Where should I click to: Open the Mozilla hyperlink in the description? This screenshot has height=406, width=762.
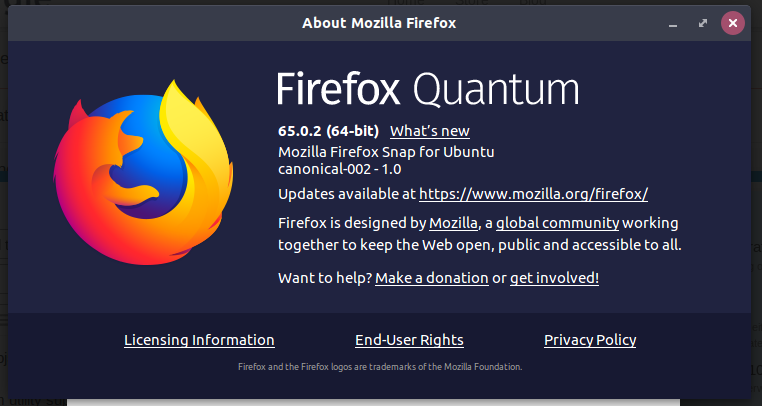coord(453,223)
